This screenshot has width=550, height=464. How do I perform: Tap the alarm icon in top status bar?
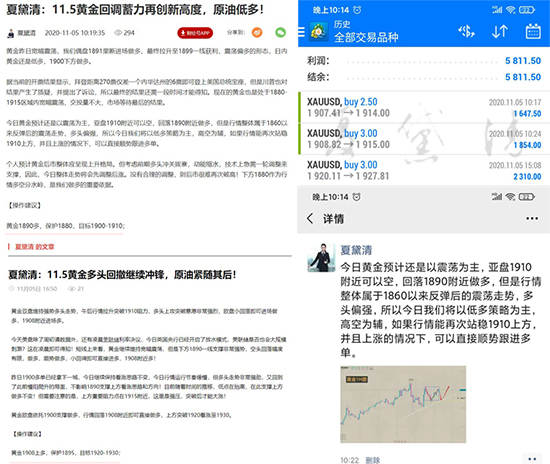click(357, 10)
